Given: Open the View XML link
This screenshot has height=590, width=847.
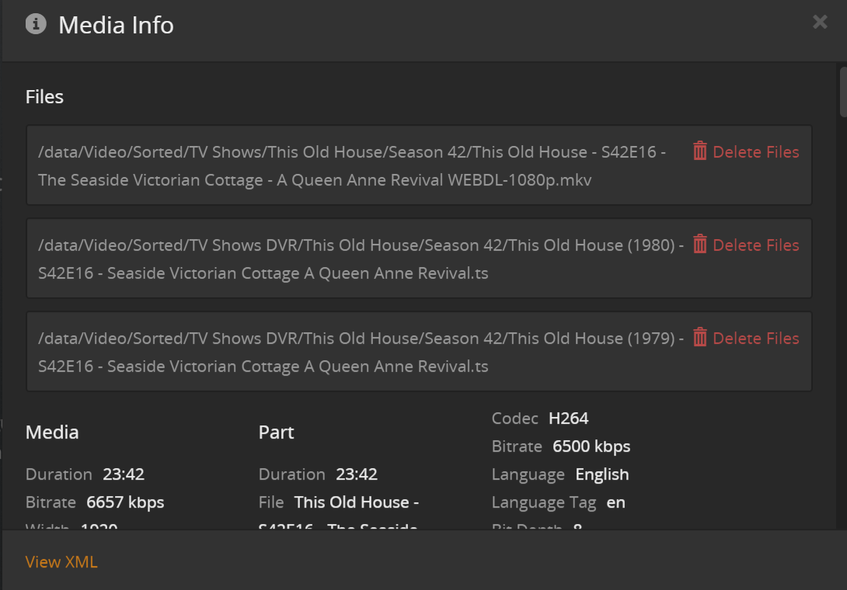Looking at the screenshot, I should click(x=61, y=562).
